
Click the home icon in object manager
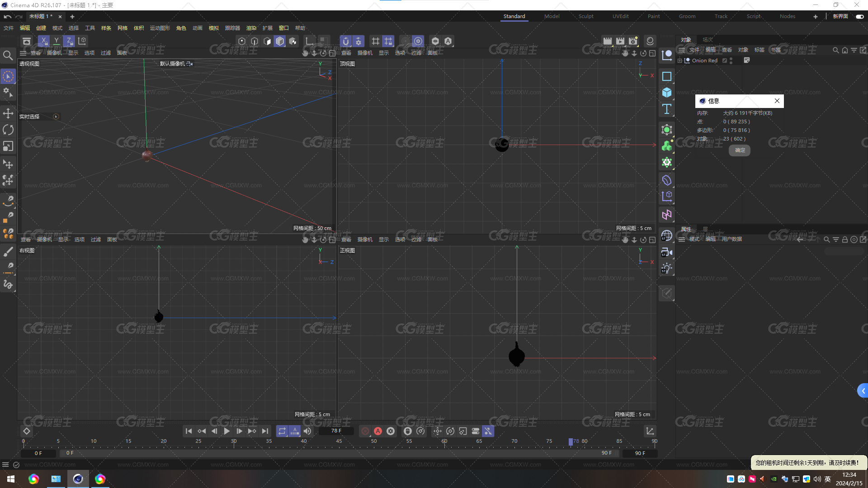coord(845,50)
